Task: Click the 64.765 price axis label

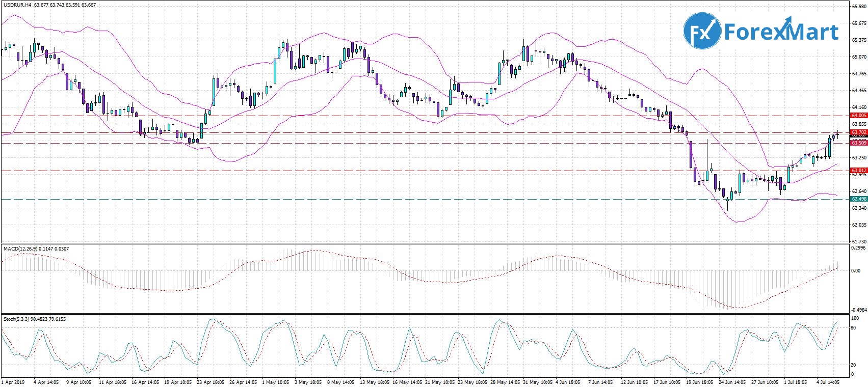Action: coord(859,74)
